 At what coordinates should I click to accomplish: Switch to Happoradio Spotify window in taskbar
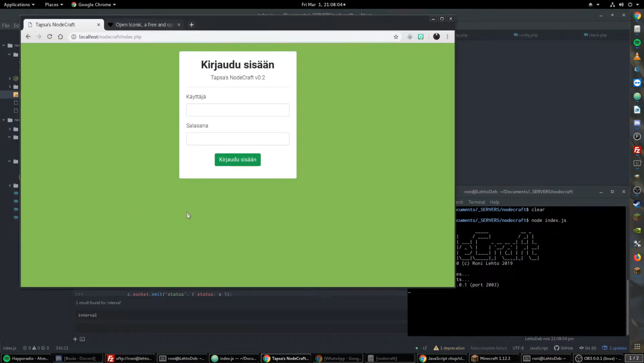tap(26, 358)
